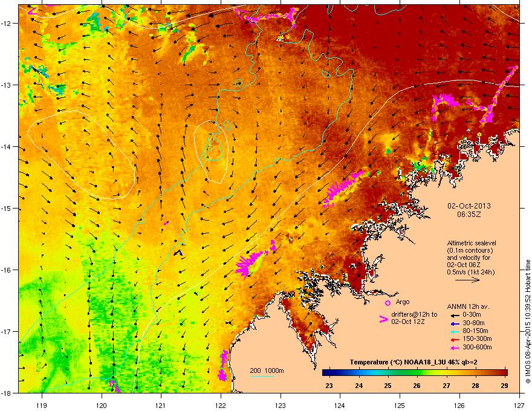The width and height of the screenshot is (532, 411).
Task: Click the '150-300m' depth label
Action: pos(477,338)
